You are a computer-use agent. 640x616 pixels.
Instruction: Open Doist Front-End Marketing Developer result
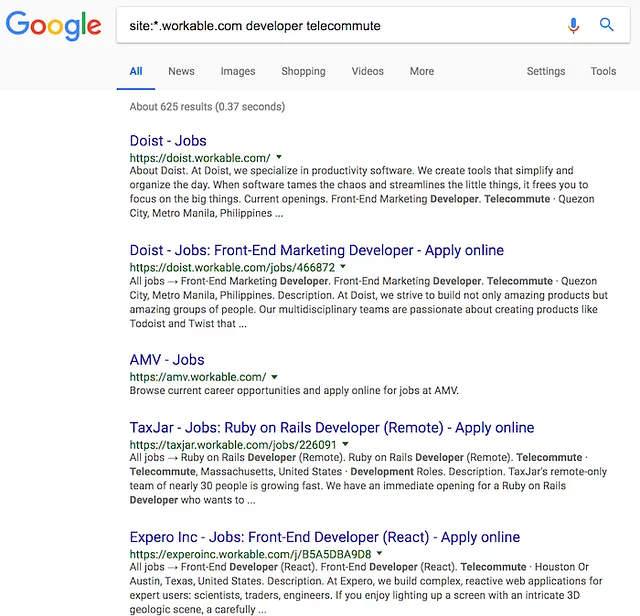coord(317,250)
